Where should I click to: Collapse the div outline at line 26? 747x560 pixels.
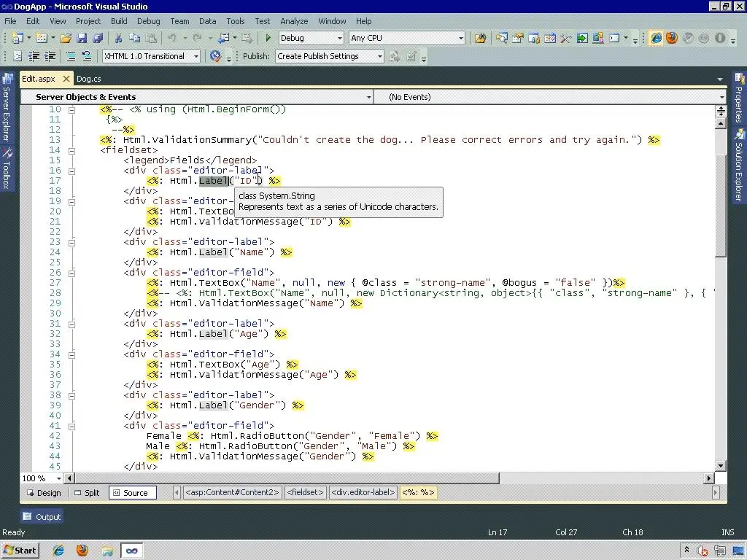point(71,273)
